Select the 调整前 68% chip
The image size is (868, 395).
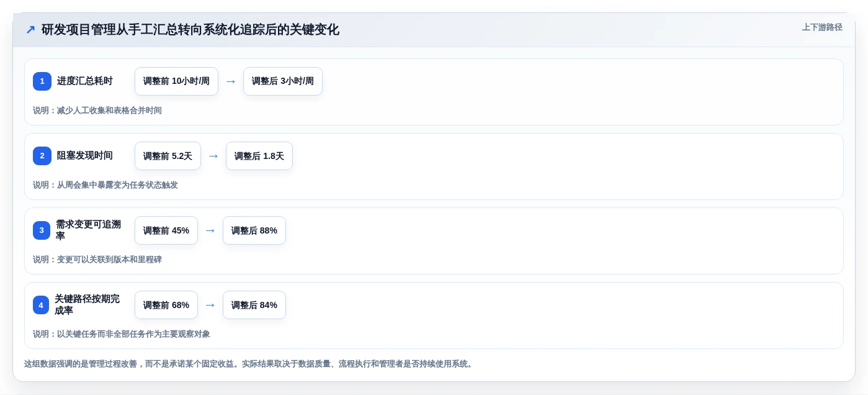coord(166,305)
